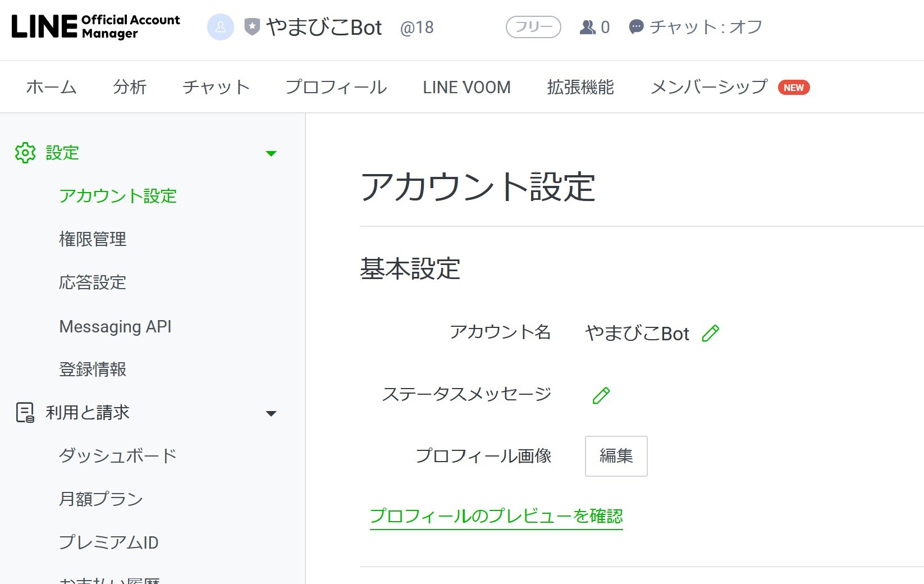
Task: Click the profile avatar icon in the header
Action: coord(221,26)
